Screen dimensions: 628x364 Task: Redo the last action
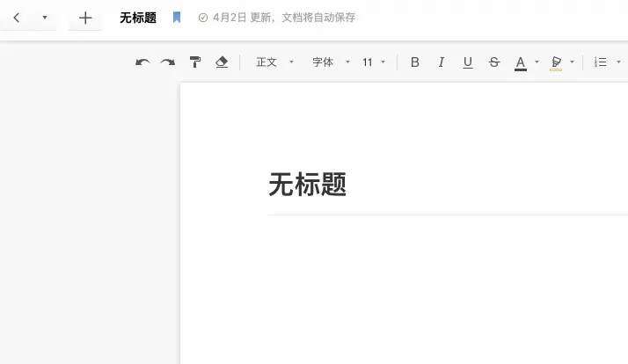click(x=167, y=62)
